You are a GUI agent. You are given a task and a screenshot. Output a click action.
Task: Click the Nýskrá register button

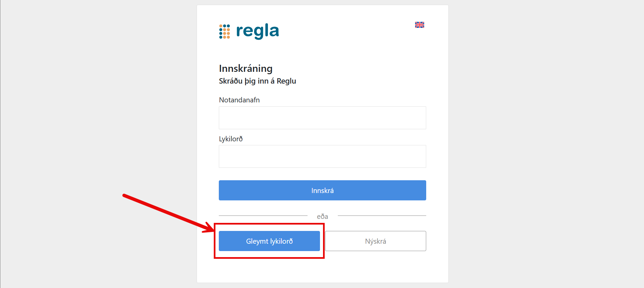375,241
